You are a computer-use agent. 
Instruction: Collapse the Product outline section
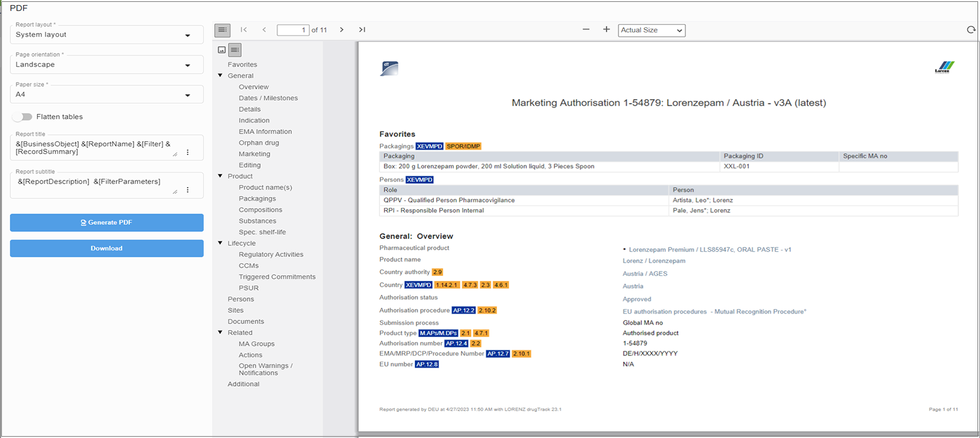[220, 176]
